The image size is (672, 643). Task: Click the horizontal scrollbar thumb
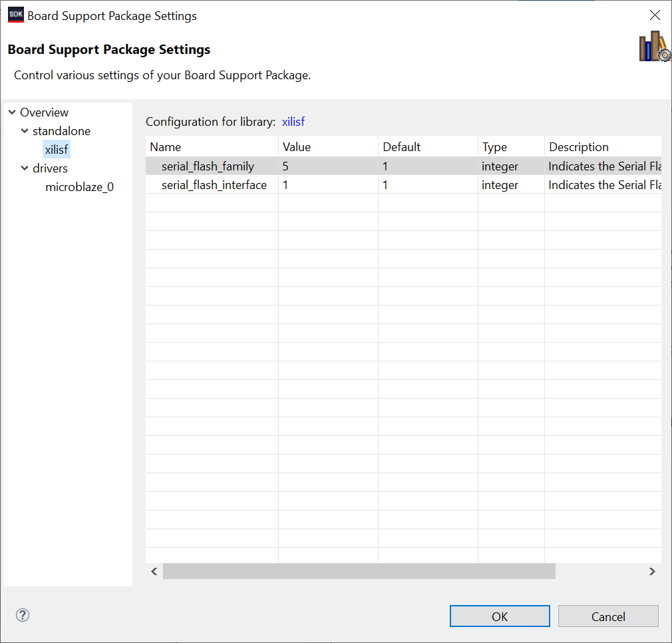click(x=359, y=571)
